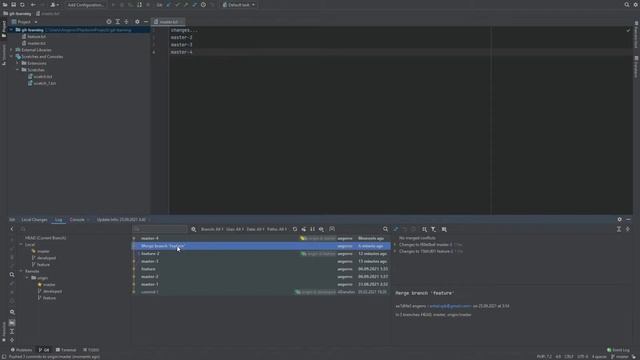The height and width of the screenshot is (360, 640).
Task: Switch to the Console tab
Action: point(77,220)
